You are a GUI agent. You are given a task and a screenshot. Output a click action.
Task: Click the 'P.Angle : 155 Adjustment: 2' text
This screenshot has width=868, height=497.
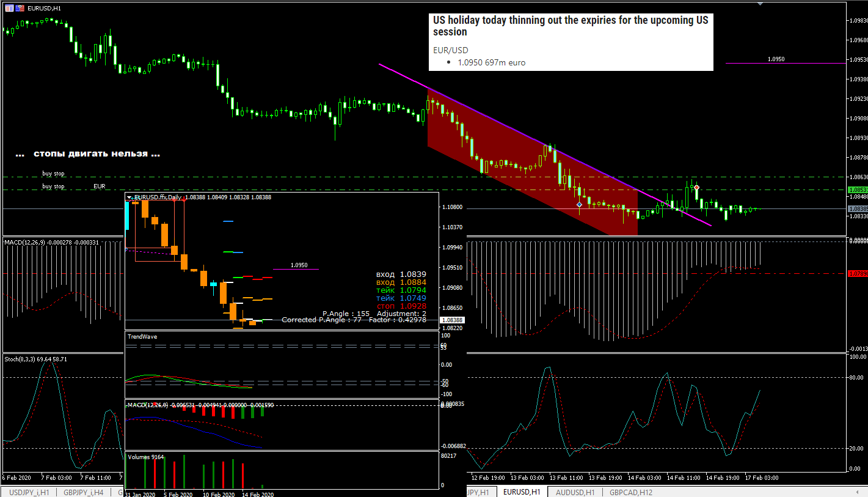coord(374,313)
